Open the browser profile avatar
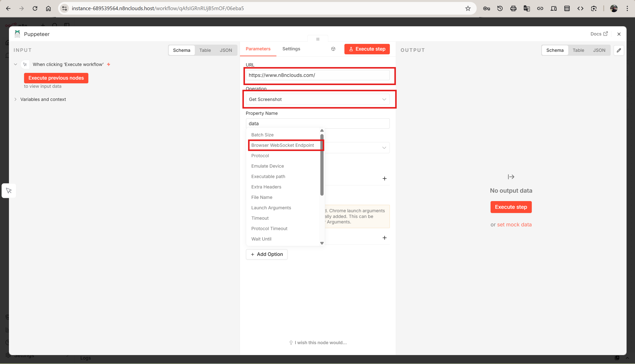The height and width of the screenshot is (364, 635). (614, 8)
